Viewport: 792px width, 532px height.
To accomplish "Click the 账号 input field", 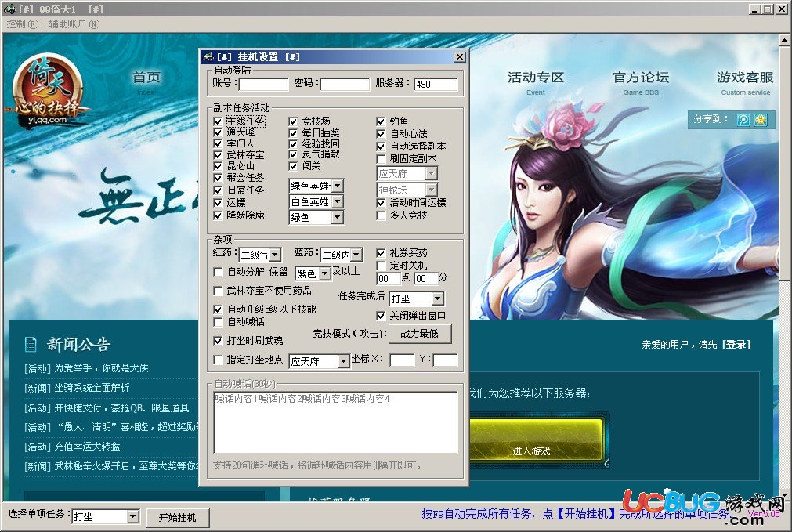I will click(263, 84).
